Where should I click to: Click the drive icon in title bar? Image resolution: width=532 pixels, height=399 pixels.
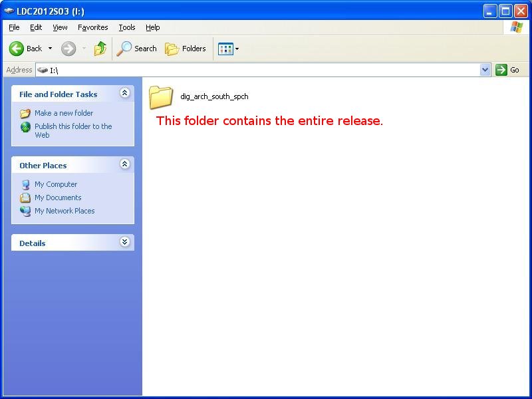coord(9,11)
